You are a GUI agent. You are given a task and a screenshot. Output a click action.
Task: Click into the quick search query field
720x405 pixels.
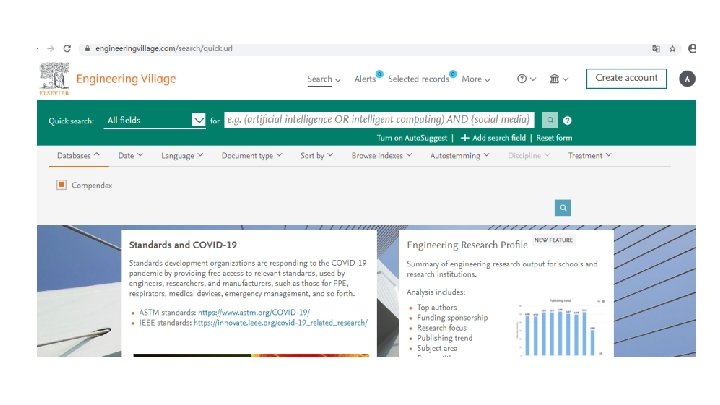pyautogui.click(x=379, y=120)
